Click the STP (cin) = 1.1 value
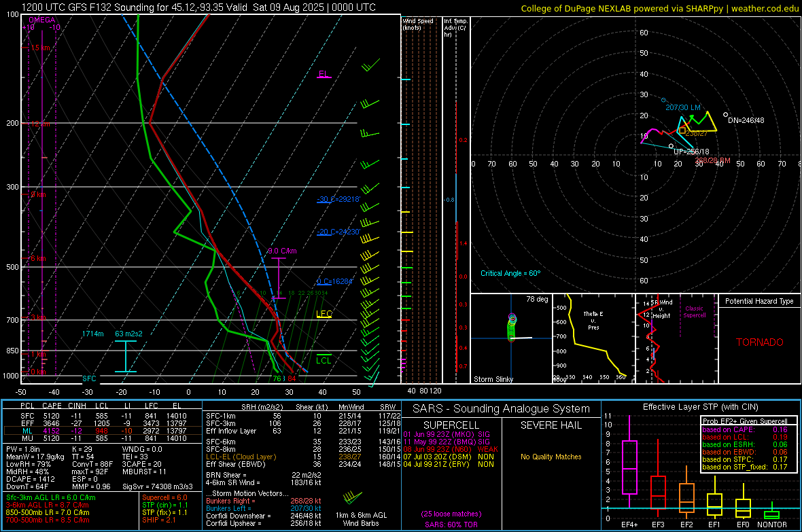This screenshot has height=532, width=802. [165, 505]
